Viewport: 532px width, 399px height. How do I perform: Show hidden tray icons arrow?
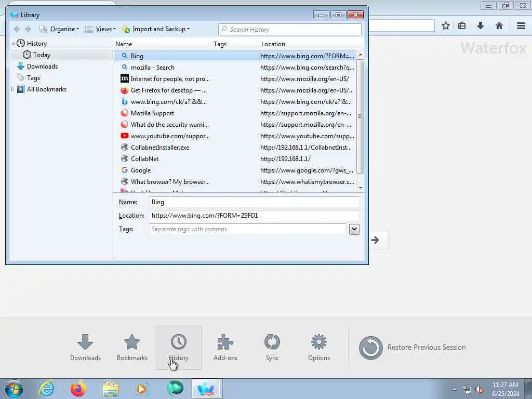click(454, 390)
